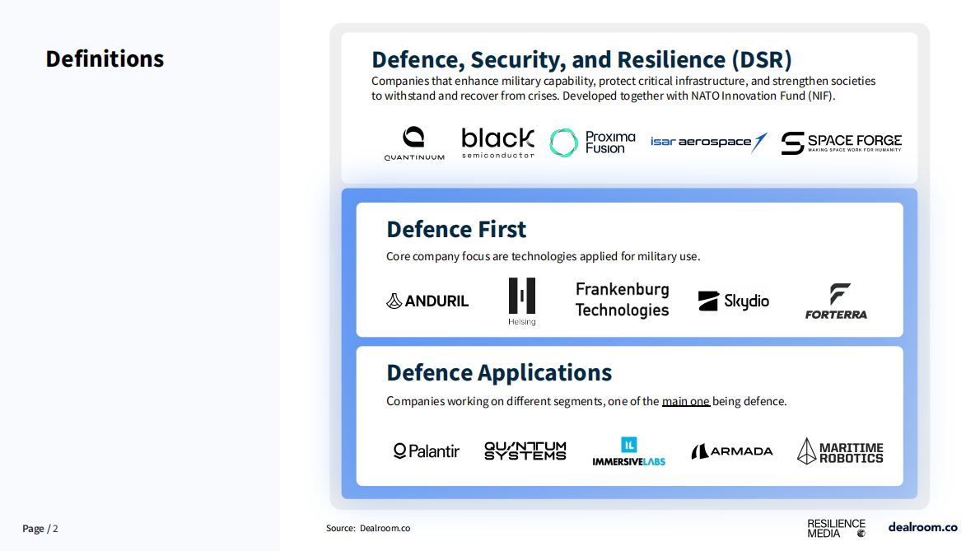
Task: Click the Frankenburg Technologies logo
Action: pyautogui.click(x=622, y=300)
